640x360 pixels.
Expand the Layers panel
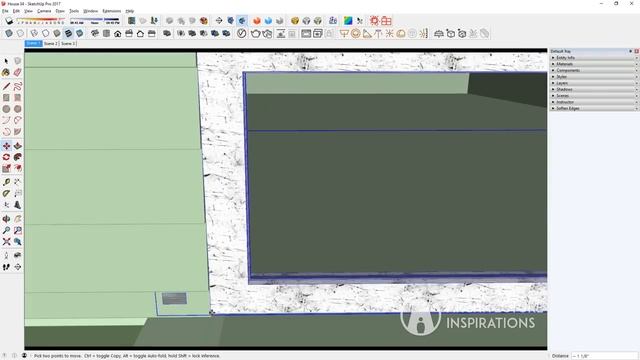tap(594, 83)
